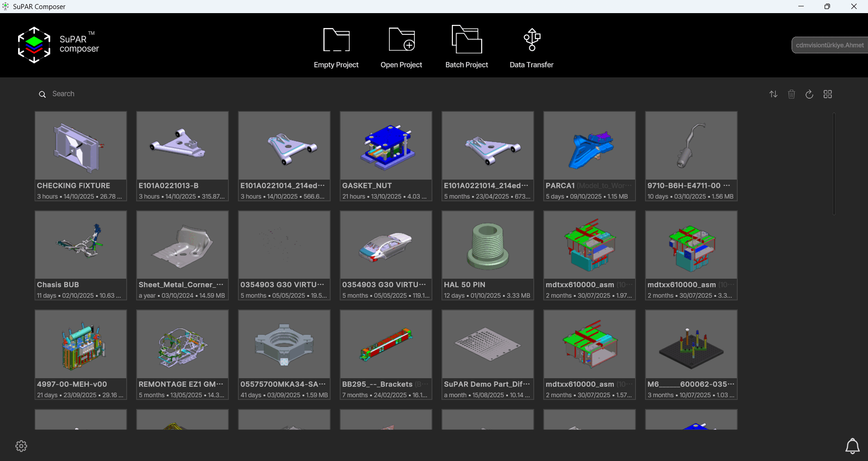Toggle the project sort order icon
This screenshot has width=868, height=461.
pyautogui.click(x=773, y=94)
